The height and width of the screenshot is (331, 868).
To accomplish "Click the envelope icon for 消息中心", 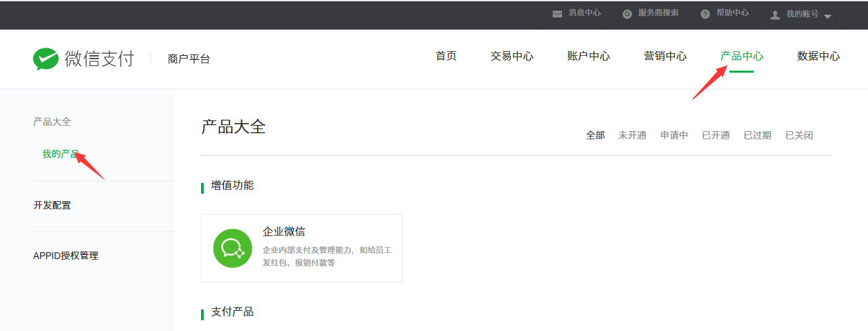I will pos(557,14).
